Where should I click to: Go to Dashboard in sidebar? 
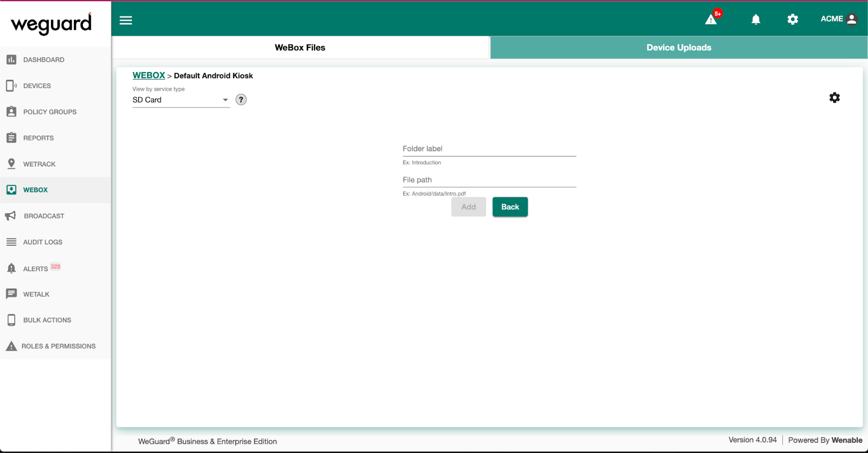pyautogui.click(x=55, y=60)
